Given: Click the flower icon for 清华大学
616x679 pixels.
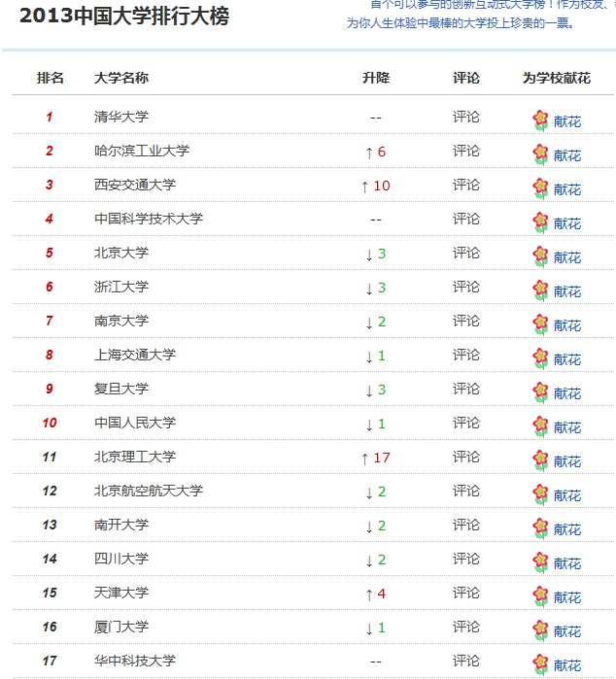Looking at the screenshot, I should (540, 120).
